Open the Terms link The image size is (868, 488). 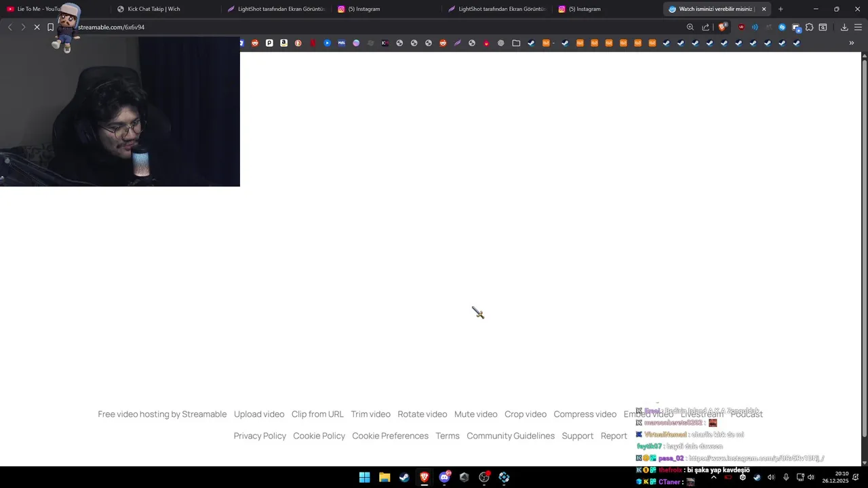(x=448, y=436)
